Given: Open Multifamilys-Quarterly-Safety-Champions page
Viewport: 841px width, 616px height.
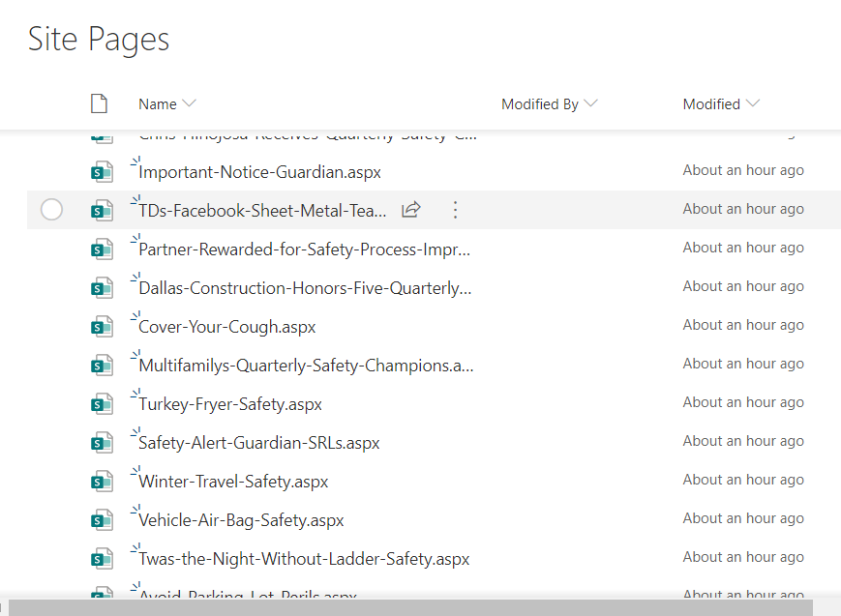Looking at the screenshot, I should click(x=306, y=366).
